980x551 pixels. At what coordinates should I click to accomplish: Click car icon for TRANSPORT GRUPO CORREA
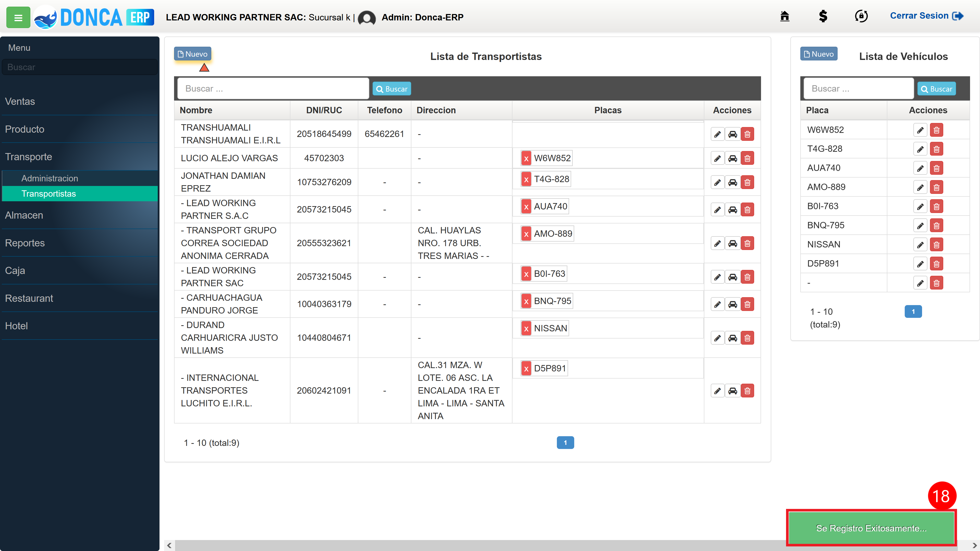(x=732, y=243)
